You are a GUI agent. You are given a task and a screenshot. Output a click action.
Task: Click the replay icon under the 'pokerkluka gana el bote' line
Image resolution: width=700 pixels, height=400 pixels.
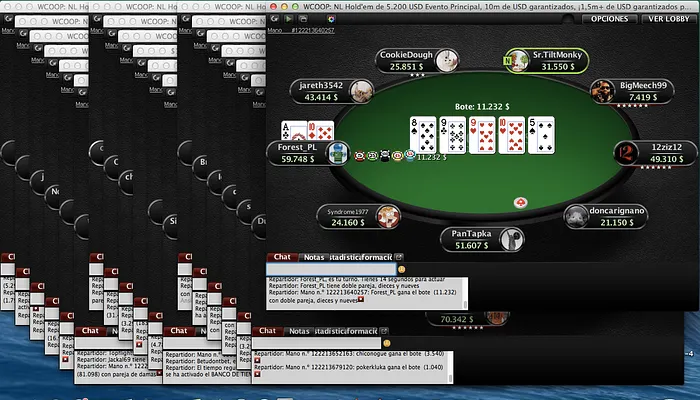(257, 374)
